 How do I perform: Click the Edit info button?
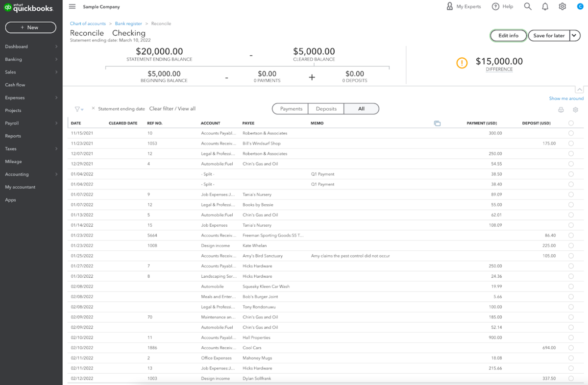(x=508, y=35)
